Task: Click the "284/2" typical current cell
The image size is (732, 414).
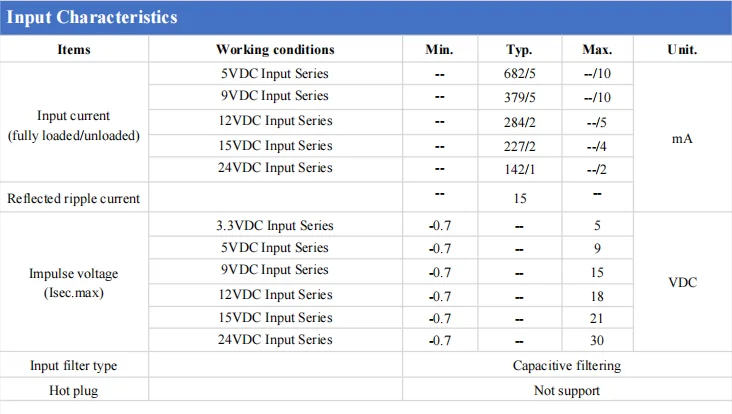Action: (520, 121)
